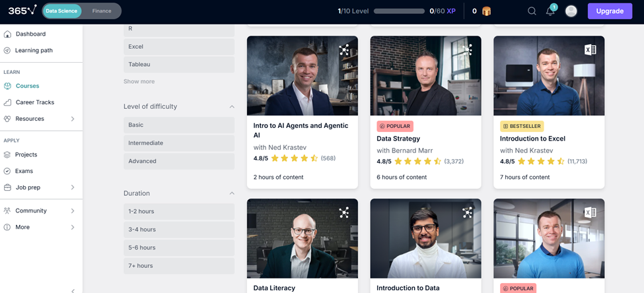The height and width of the screenshot is (293, 644).
Task: Select the 1-2 hours duration filter
Action: point(178,212)
